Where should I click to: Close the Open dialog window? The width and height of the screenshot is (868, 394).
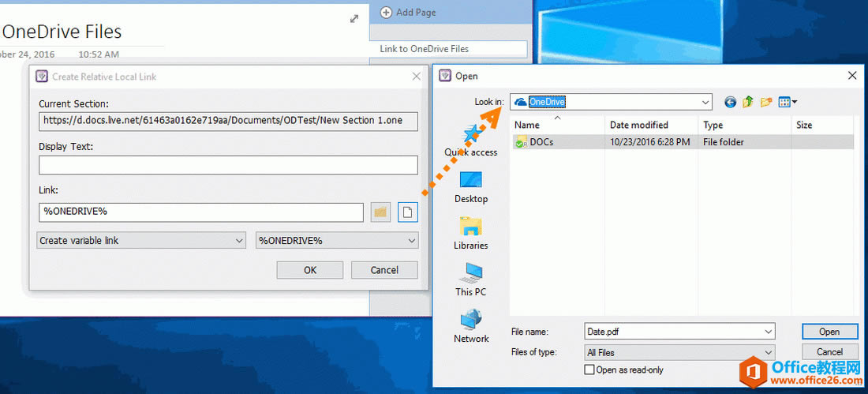(x=852, y=76)
